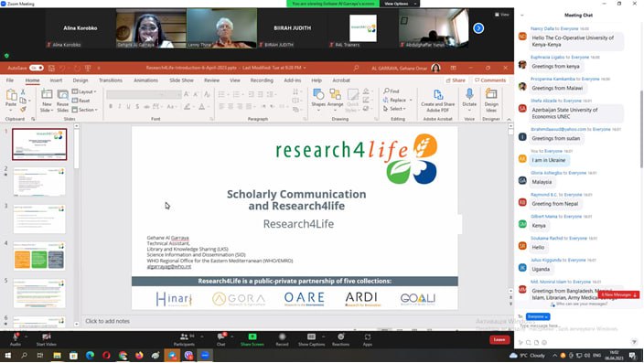644x363 pixels.
Task: Switch to the Transitions ribbon tab
Action: coord(111,80)
